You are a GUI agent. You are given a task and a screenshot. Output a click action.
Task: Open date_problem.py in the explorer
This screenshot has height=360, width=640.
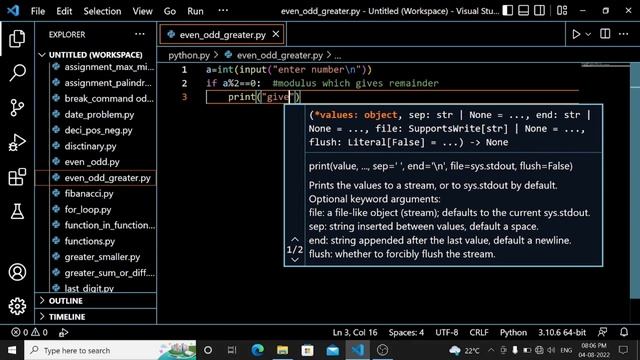96,114
